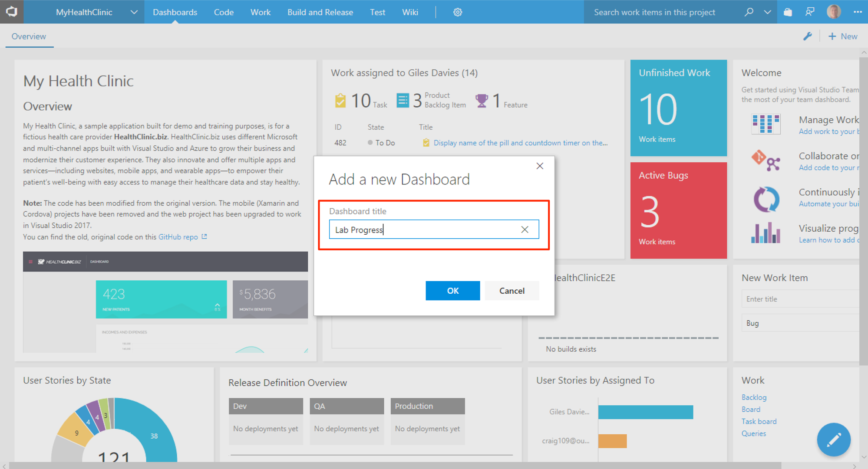The height and width of the screenshot is (469, 868).
Task: Click the Feature trophy icon
Action: pyautogui.click(x=482, y=101)
